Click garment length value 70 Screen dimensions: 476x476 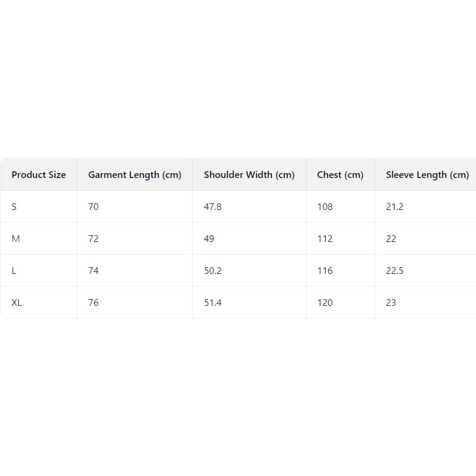coord(94,207)
